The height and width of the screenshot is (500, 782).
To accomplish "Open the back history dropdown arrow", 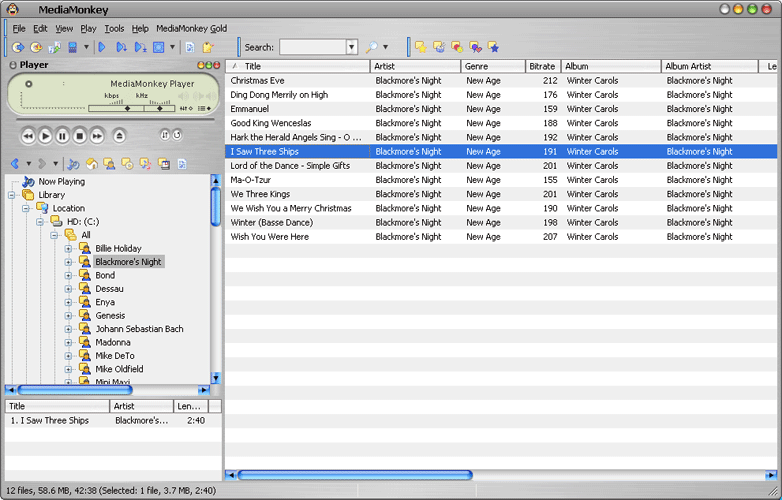I will pos(28,164).
